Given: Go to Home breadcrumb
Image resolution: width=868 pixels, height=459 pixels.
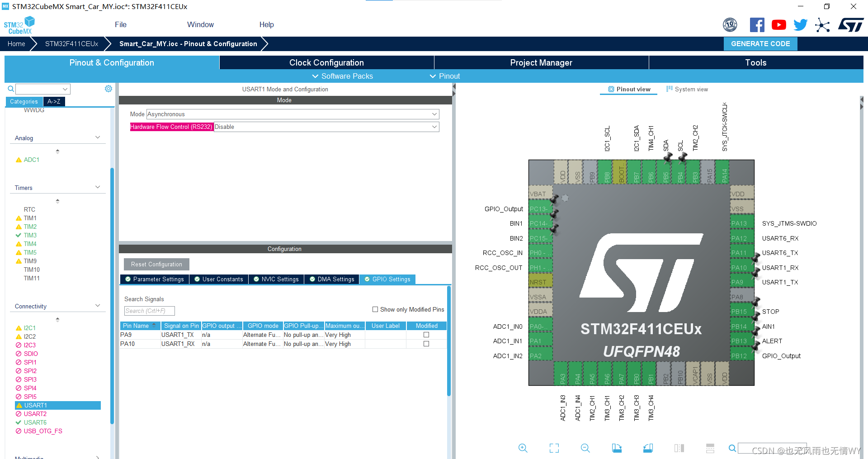Looking at the screenshot, I should coord(16,44).
